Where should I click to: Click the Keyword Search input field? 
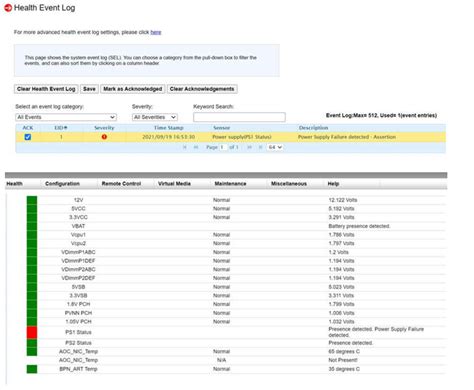point(239,117)
